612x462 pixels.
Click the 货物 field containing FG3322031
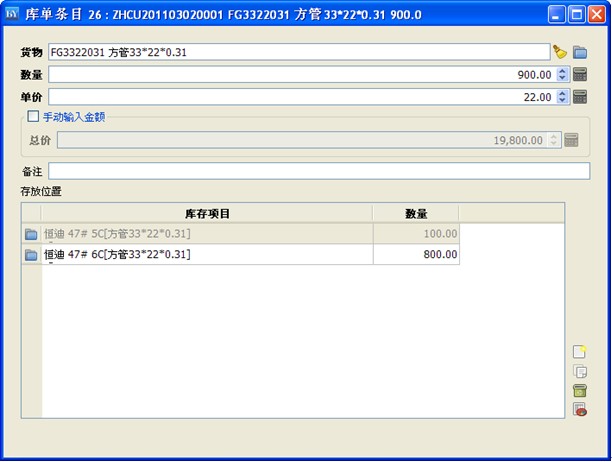(x=298, y=52)
